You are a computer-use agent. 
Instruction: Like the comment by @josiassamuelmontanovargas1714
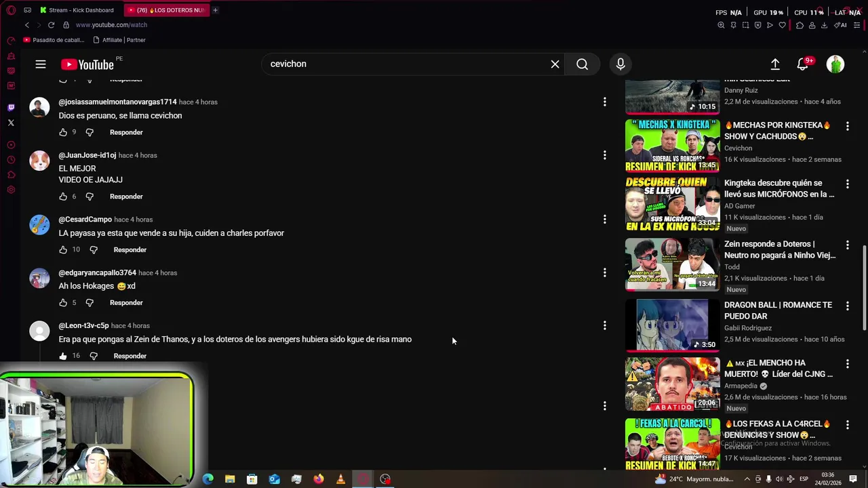click(63, 132)
